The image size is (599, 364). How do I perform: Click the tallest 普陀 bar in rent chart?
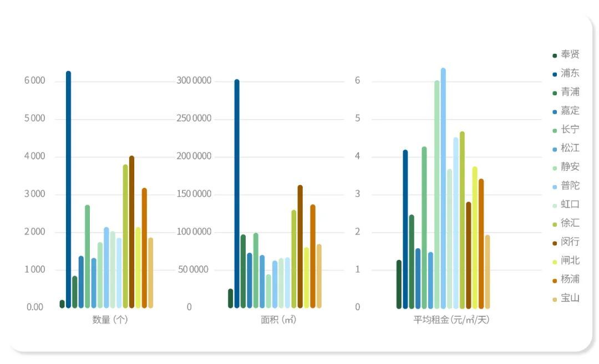(x=443, y=188)
